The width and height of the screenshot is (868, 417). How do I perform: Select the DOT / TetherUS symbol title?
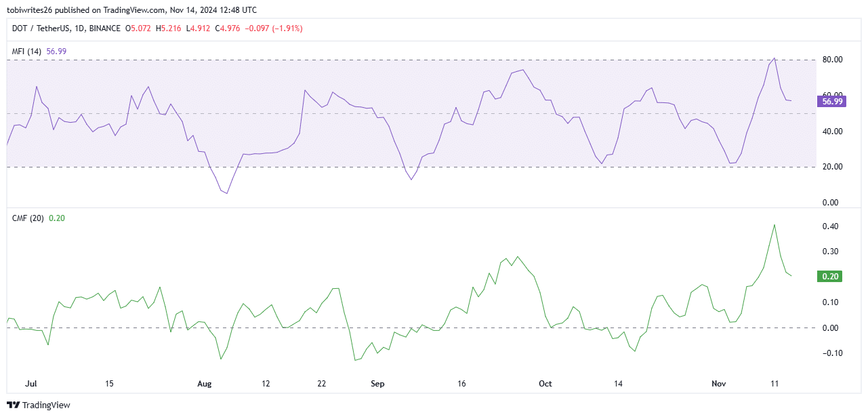[x=41, y=28]
